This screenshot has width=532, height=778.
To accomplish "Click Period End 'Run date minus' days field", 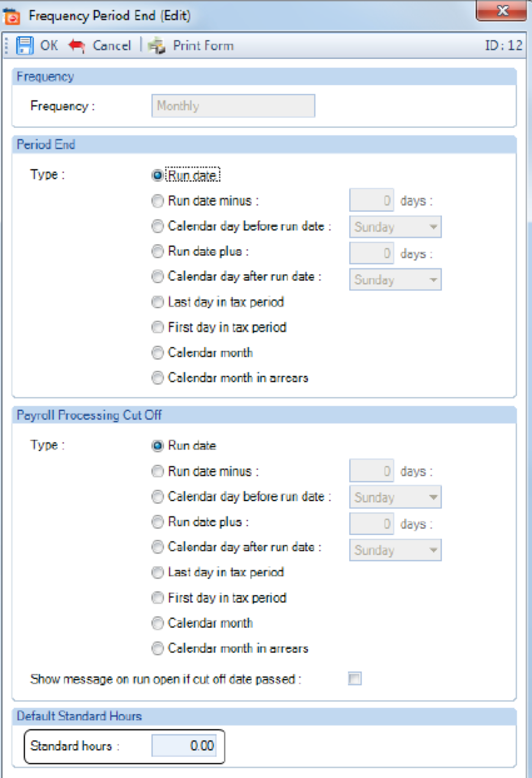I will [x=371, y=201].
